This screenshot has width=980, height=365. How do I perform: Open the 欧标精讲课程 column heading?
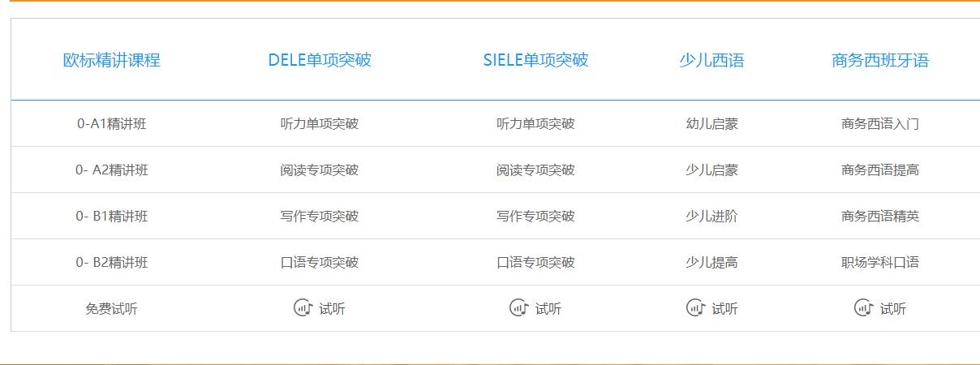pyautogui.click(x=112, y=60)
